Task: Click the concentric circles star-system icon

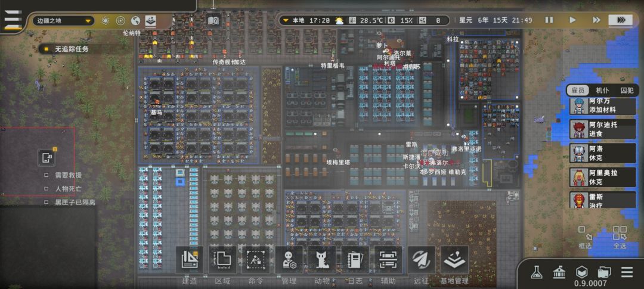Action: [120, 20]
